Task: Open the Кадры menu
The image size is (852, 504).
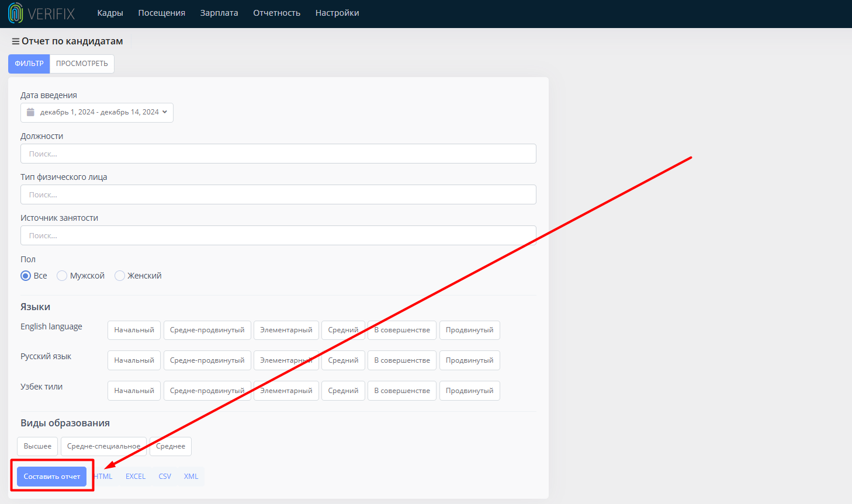Action: (x=110, y=13)
